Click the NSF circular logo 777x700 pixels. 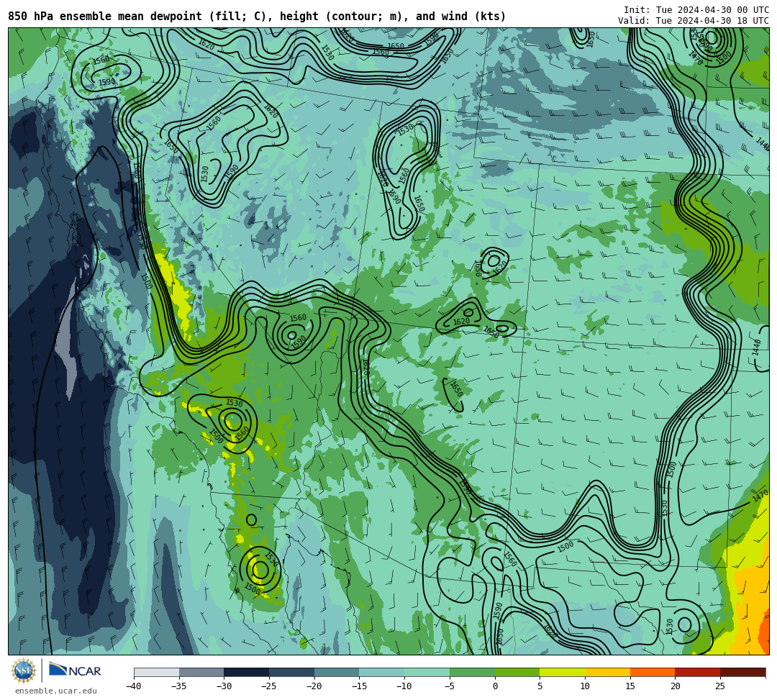23,671
